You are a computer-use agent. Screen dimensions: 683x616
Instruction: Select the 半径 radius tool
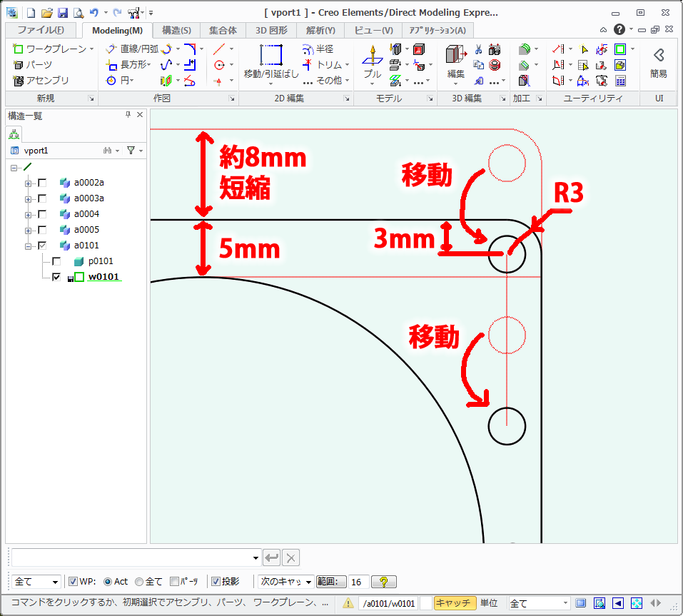pyautogui.click(x=323, y=50)
